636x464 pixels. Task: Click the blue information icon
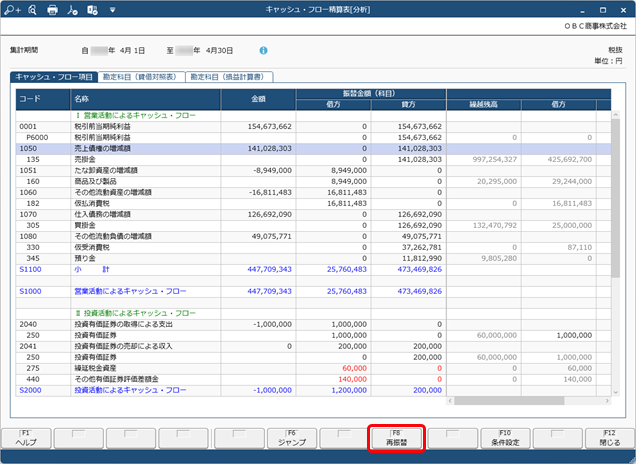coord(263,51)
